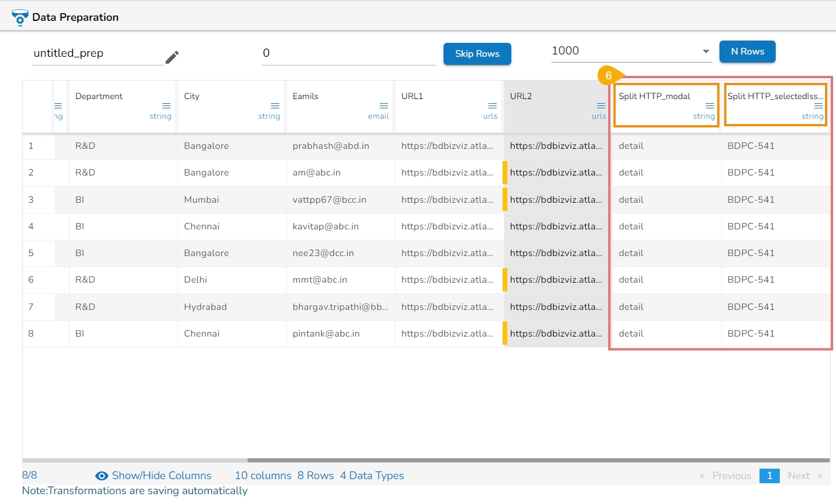
Task: Select the Bangalore cell in row 1
Action: (x=206, y=146)
